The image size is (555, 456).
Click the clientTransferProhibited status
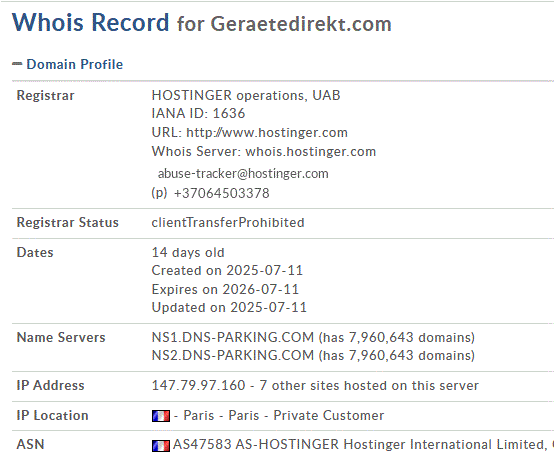click(x=228, y=222)
